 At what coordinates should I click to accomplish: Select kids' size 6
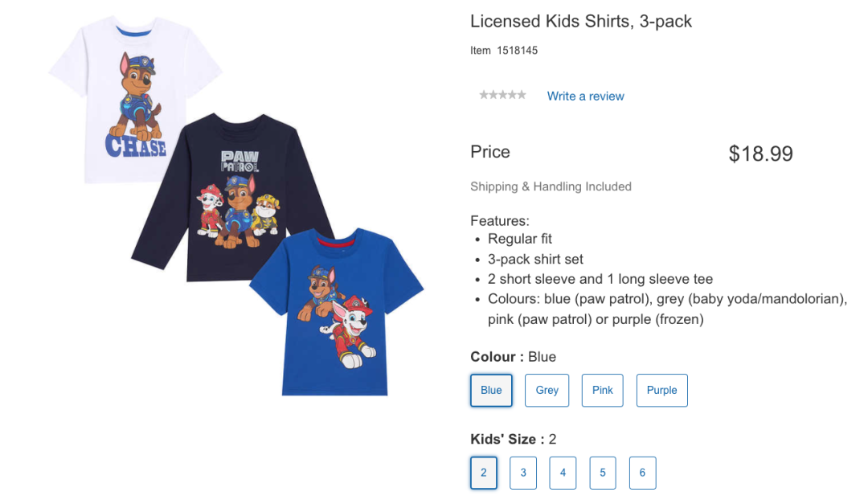[642, 473]
